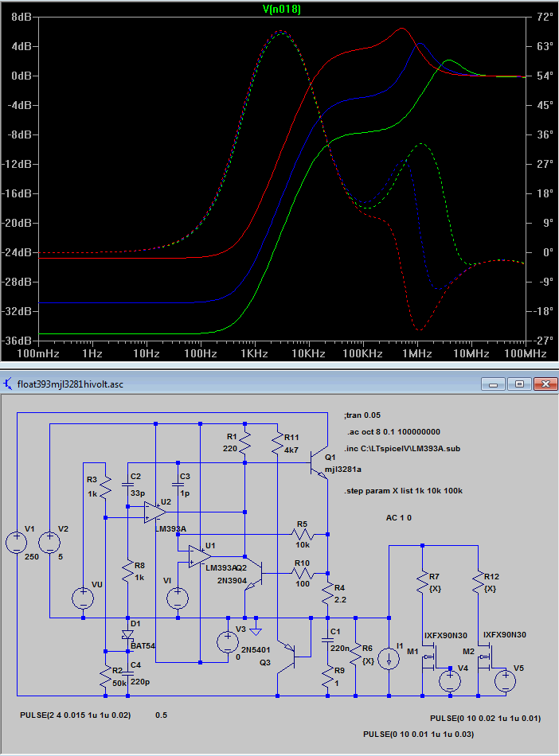Select comparator U1 triangle symbol

200,556
